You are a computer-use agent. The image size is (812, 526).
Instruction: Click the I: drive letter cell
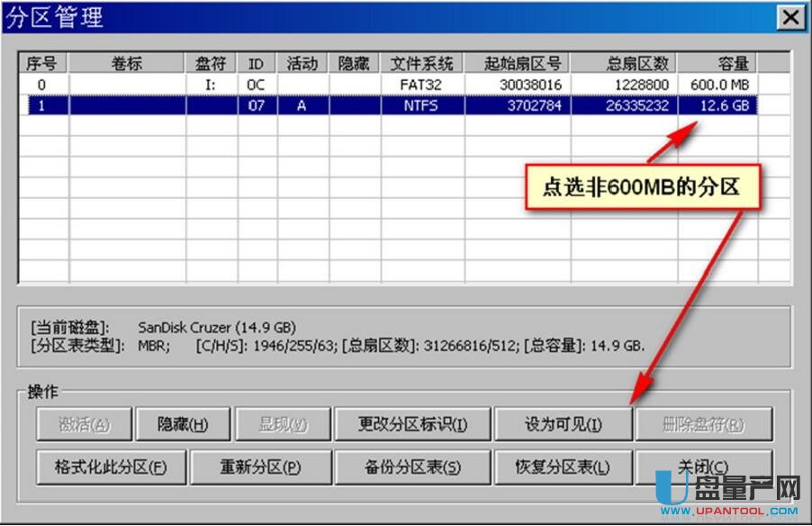point(212,85)
